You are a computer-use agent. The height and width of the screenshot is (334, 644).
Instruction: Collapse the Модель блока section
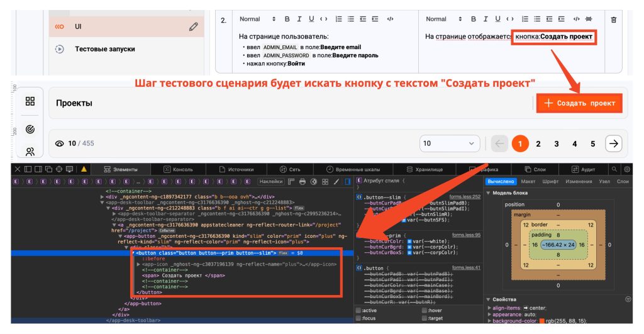pyautogui.click(x=489, y=192)
